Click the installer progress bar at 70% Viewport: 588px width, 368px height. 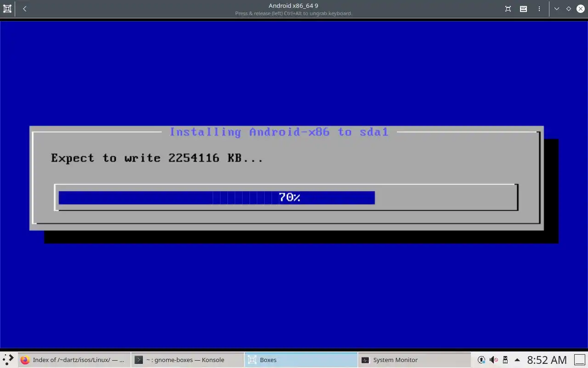pyautogui.click(x=286, y=197)
